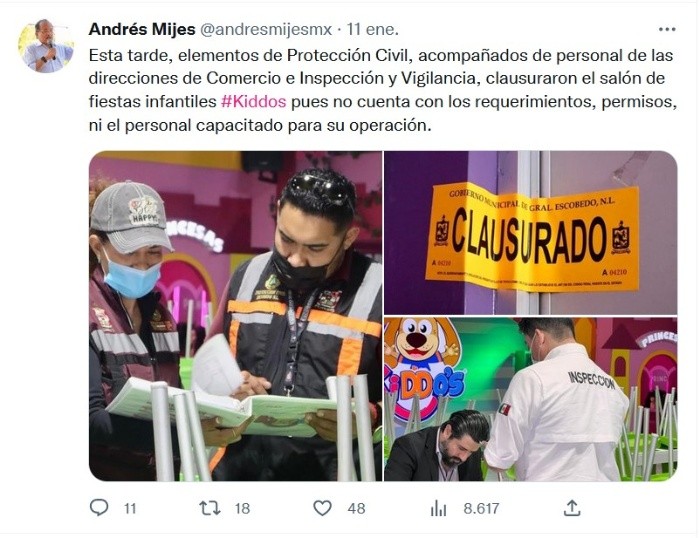700x538 pixels.
Task: Open photo of inspectors reviewing documents
Action: [x=235, y=316]
